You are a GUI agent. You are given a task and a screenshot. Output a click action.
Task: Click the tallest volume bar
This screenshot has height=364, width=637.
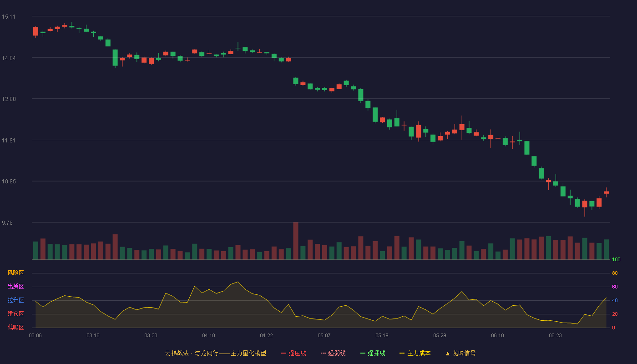[296, 241]
